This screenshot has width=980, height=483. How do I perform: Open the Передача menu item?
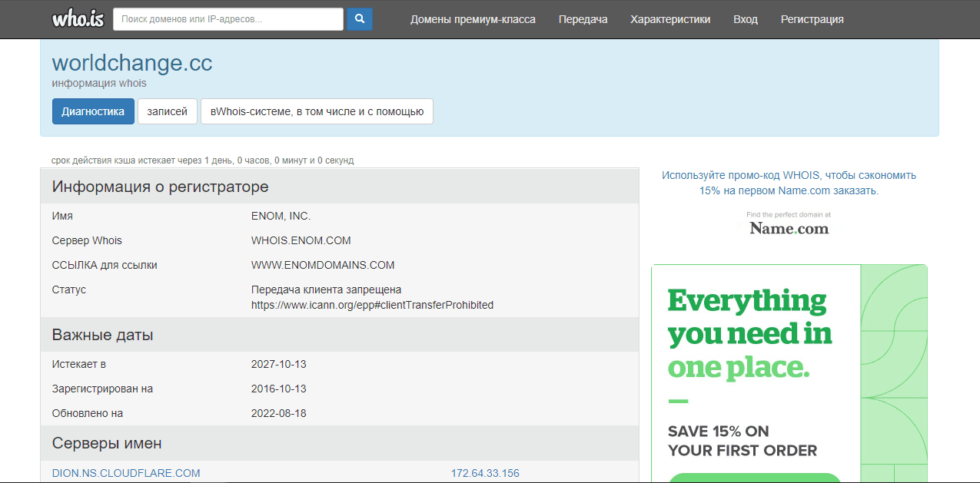[583, 19]
